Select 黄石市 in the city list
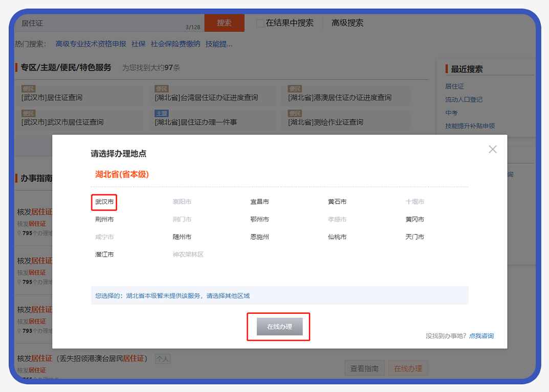549x392 pixels. [x=337, y=202]
